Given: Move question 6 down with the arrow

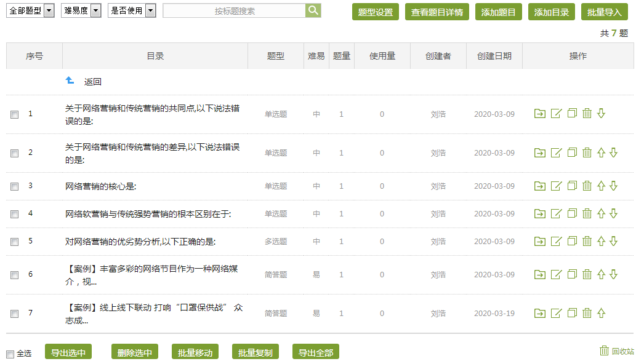Looking at the screenshot, I should [613, 274].
